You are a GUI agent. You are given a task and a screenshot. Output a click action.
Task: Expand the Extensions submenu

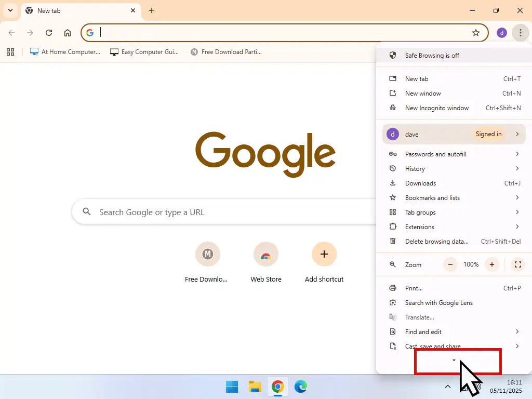(420, 227)
